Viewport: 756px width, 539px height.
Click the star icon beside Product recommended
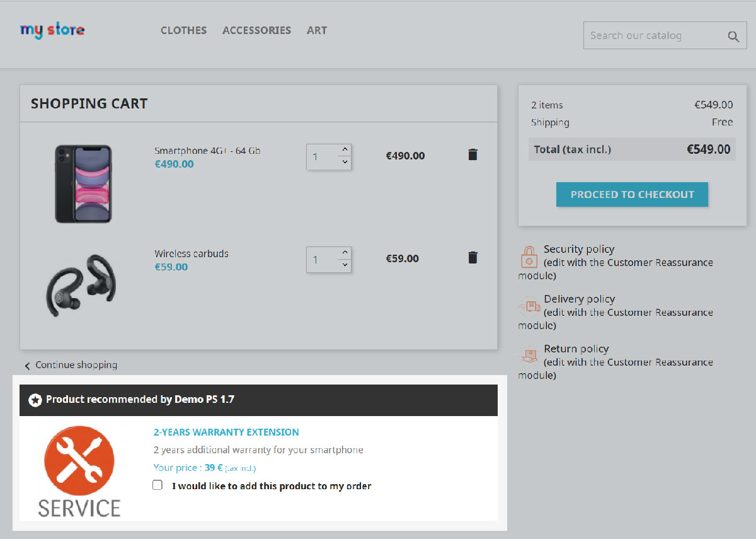point(35,400)
